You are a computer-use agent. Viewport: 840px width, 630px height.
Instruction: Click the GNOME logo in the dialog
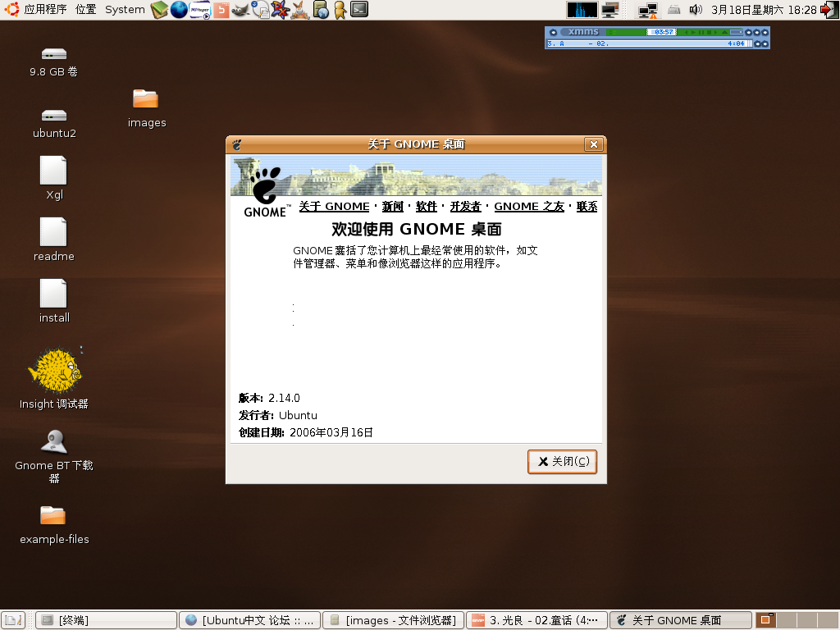point(267,192)
